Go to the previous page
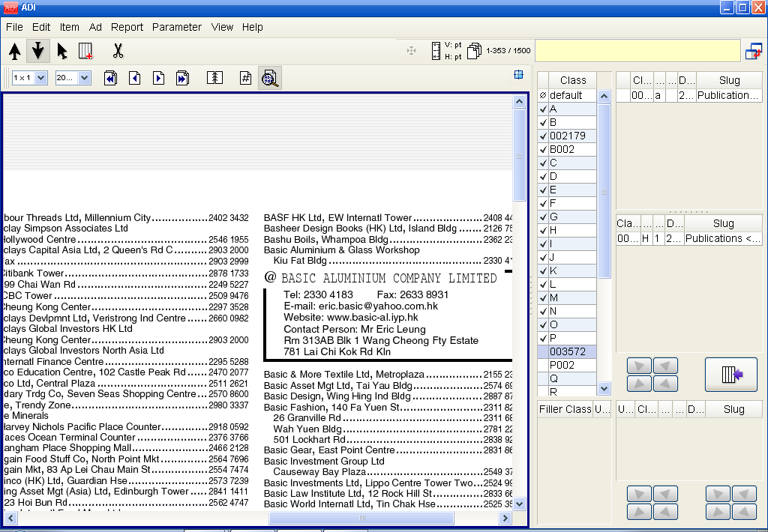The image size is (768, 532). coord(135,78)
